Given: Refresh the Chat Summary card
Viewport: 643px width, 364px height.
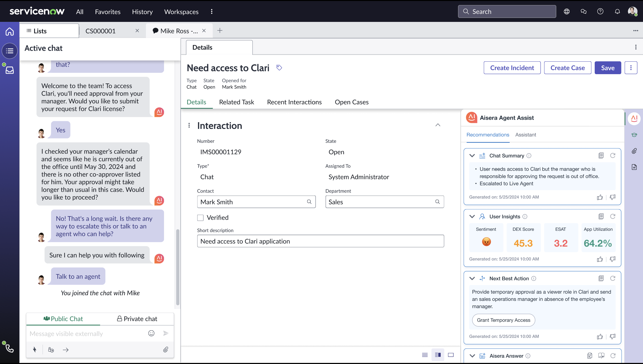Looking at the screenshot, I should [x=613, y=156].
